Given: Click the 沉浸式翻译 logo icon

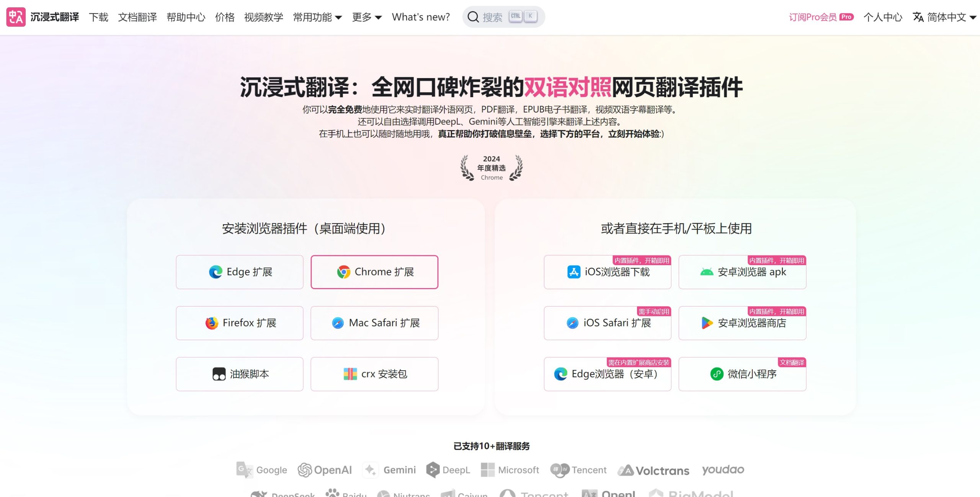Looking at the screenshot, I should click(15, 16).
